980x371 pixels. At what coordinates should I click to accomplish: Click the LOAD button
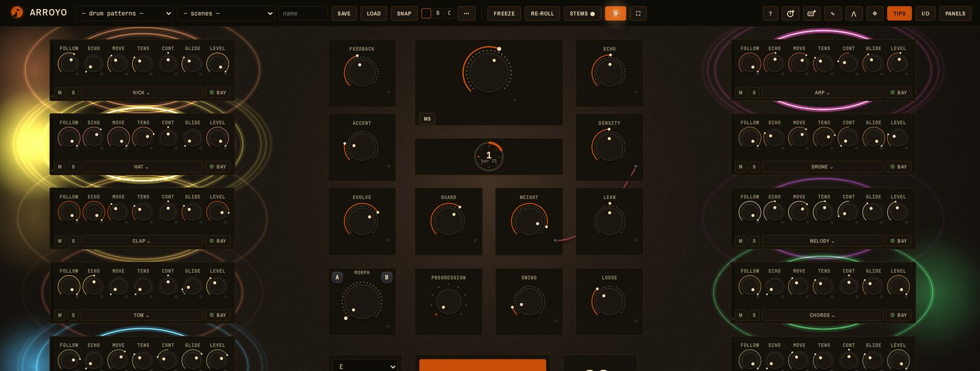[x=374, y=13]
